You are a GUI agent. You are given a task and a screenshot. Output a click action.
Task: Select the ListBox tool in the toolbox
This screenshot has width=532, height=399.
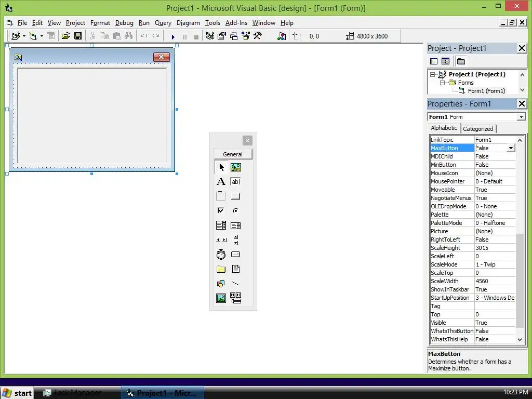pyautogui.click(x=236, y=225)
